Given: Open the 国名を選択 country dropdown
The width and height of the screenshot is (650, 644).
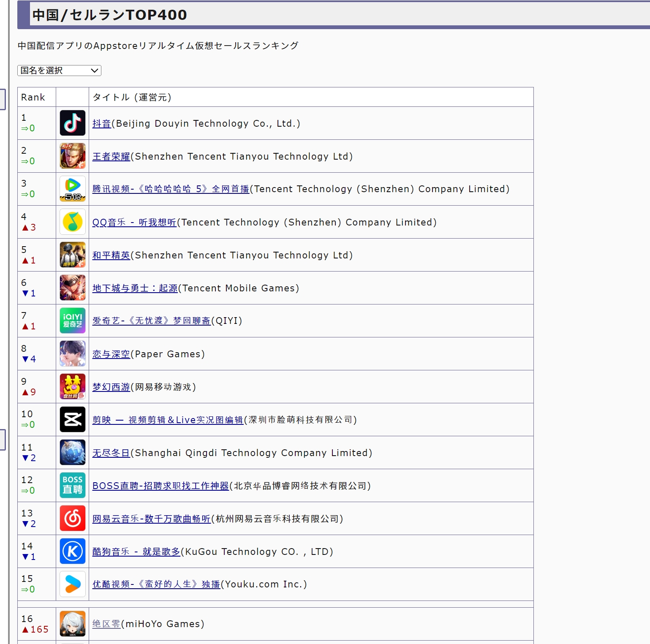Looking at the screenshot, I should pyautogui.click(x=59, y=71).
